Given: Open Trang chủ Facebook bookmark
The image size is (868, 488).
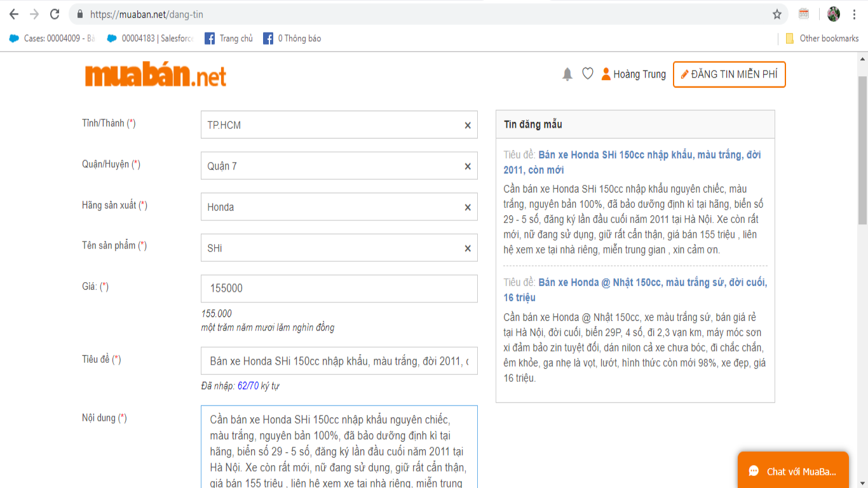Looking at the screenshot, I should 229,38.
